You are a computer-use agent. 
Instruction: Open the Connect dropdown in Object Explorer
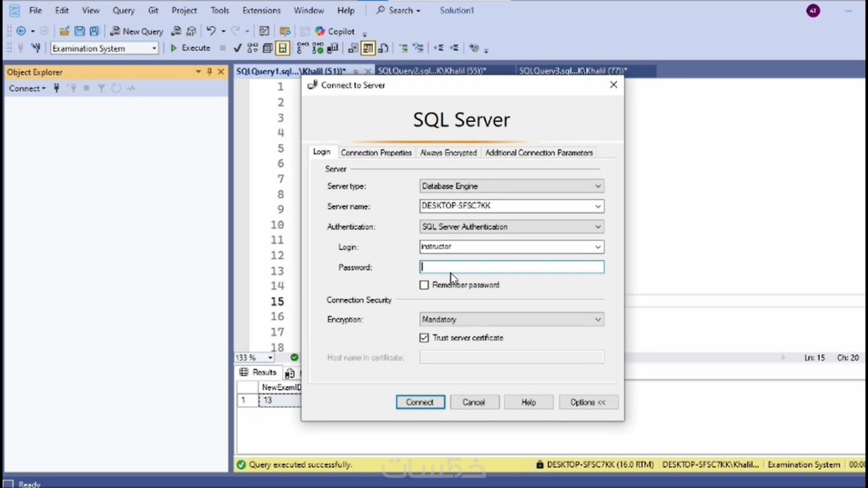pyautogui.click(x=27, y=88)
